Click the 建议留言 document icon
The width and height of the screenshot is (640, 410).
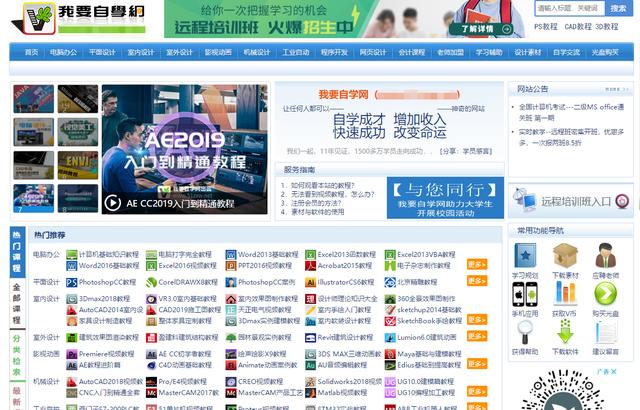pos(605,333)
